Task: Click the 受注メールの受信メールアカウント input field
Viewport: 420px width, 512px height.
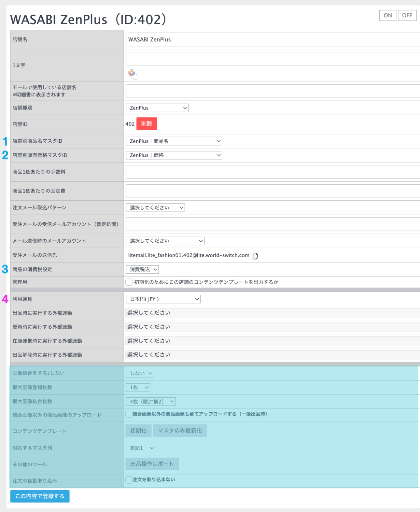Action: pos(273,224)
